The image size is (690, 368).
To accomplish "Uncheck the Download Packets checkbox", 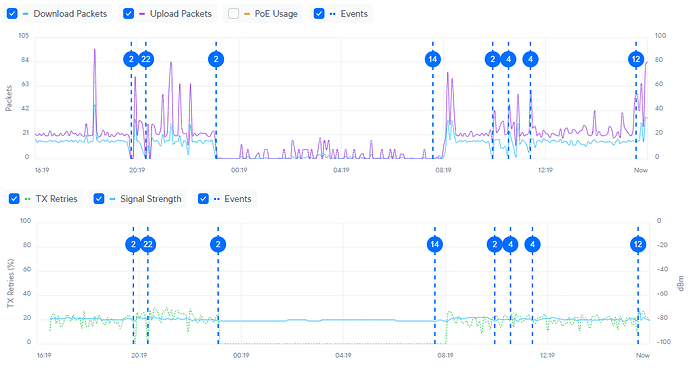I will click(x=12, y=14).
